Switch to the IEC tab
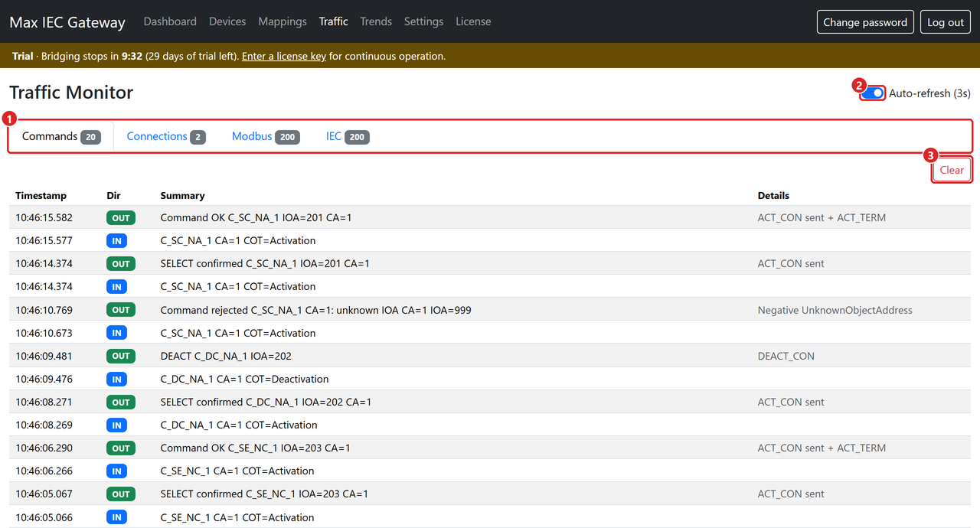The height and width of the screenshot is (528, 980). pyautogui.click(x=348, y=137)
